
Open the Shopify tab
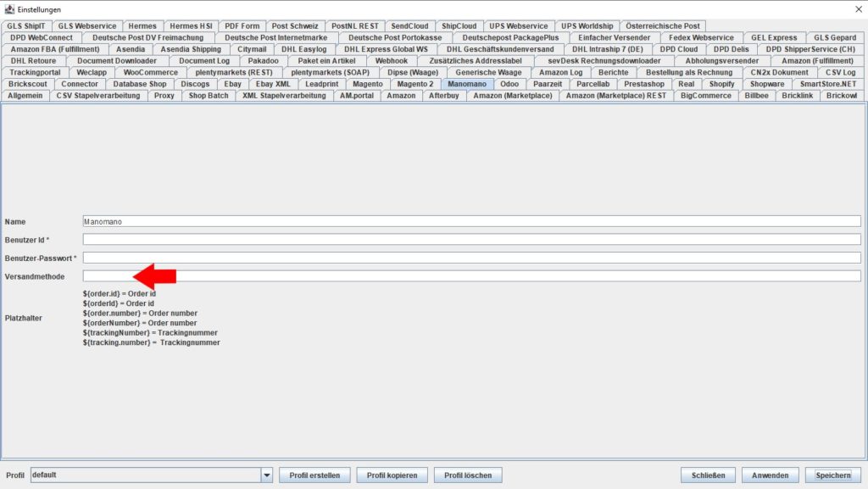click(722, 84)
